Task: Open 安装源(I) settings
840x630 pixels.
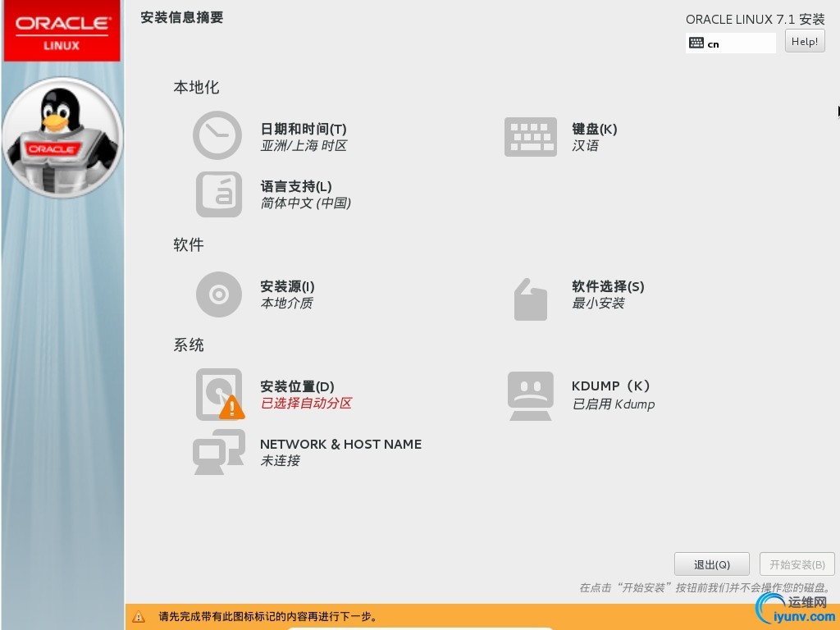Action: (287, 286)
